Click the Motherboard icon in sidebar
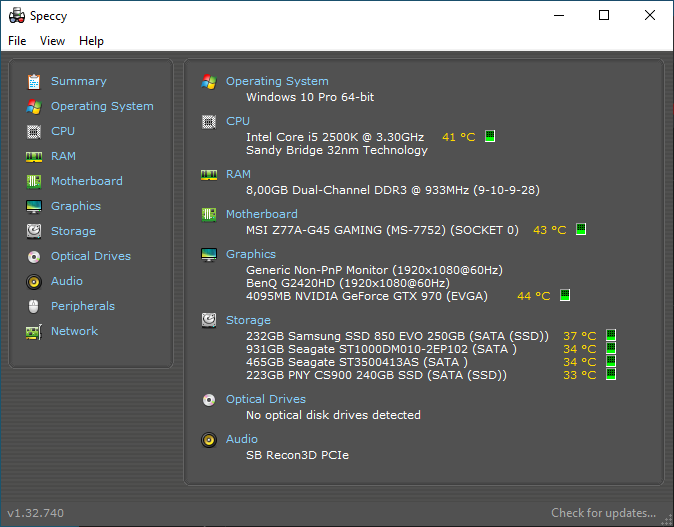 34,181
